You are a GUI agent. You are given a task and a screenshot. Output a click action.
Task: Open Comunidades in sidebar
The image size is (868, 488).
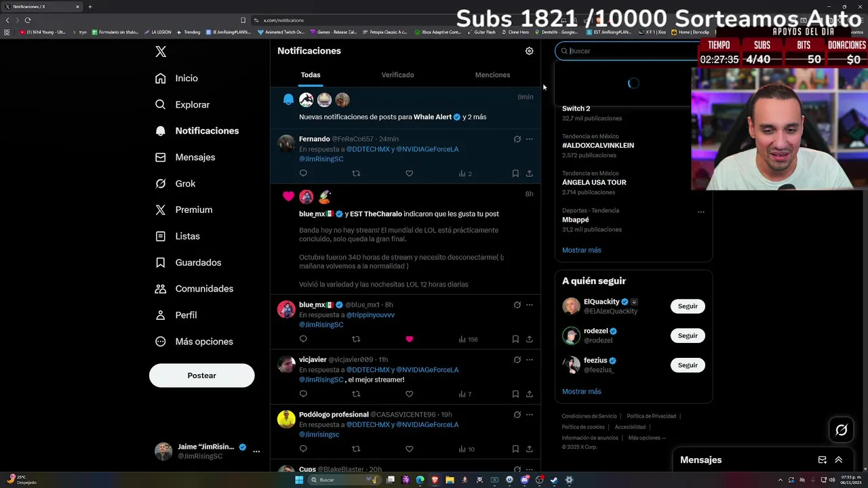tap(194, 289)
